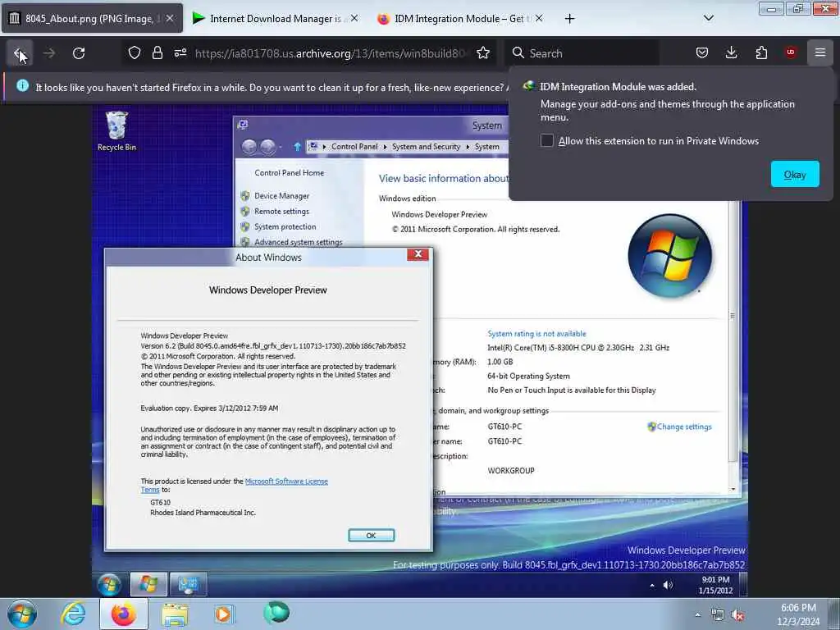Click the System window up arrow icon

297,146
